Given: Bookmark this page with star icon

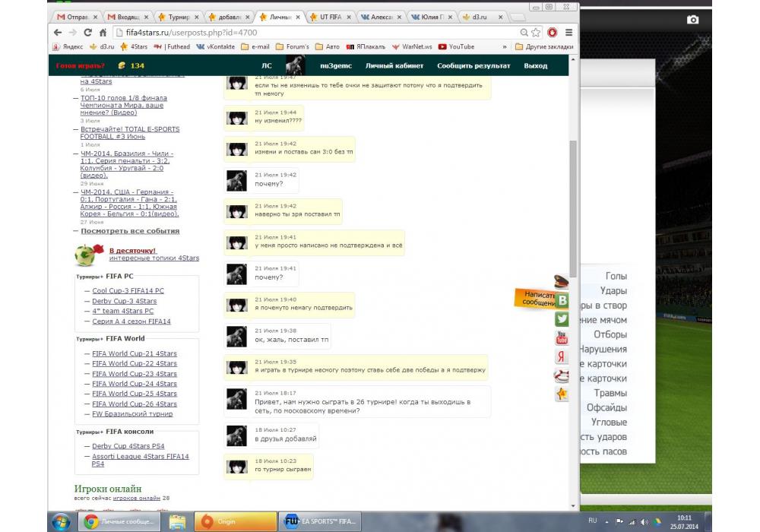Looking at the screenshot, I should 536,33.
